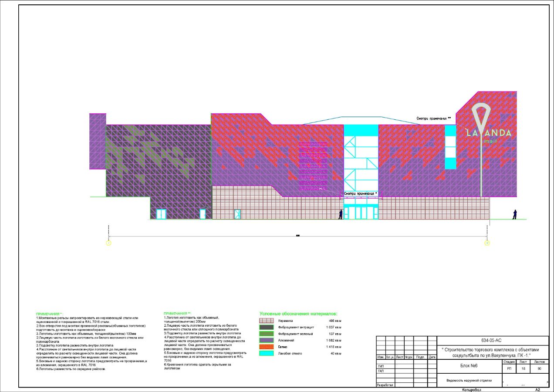Click the purple Алюминий legend swatch
The image size is (554, 392).
pyautogui.click(x=267, y=340)
